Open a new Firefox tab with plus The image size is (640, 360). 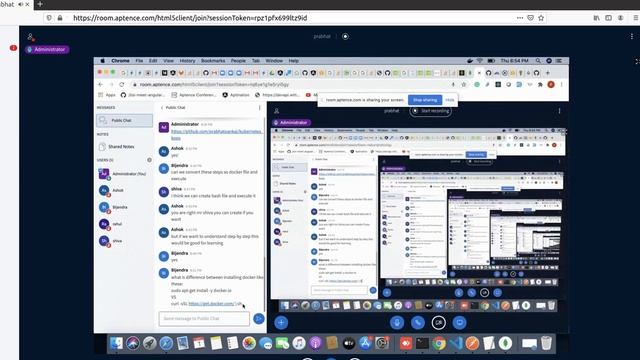pyautogui.click(x=40, y=4)
